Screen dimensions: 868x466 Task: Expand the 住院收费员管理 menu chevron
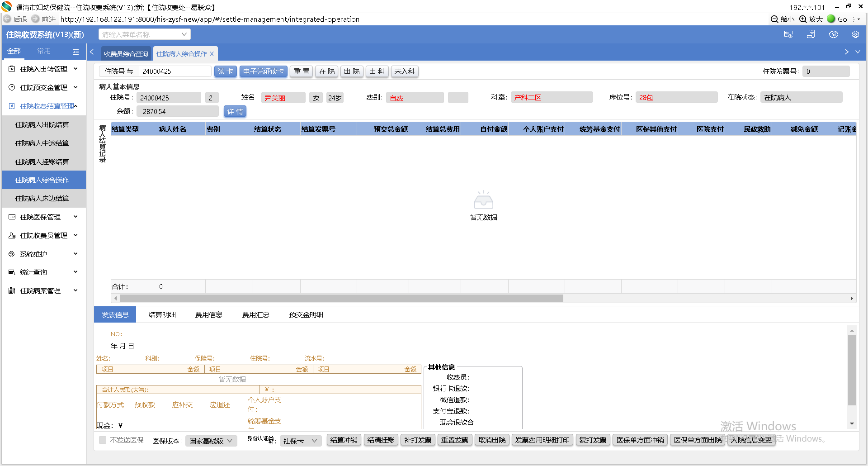click(75, 235)
